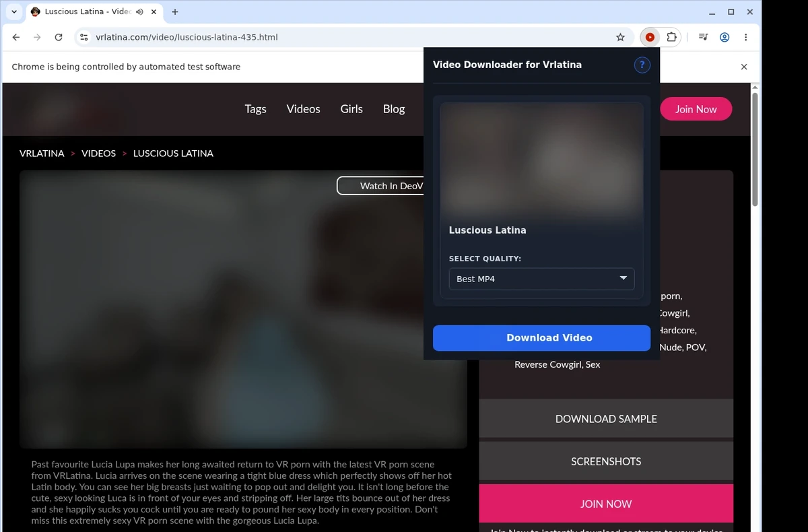Dismiss the automated test software banner

(x=744, y=67)
